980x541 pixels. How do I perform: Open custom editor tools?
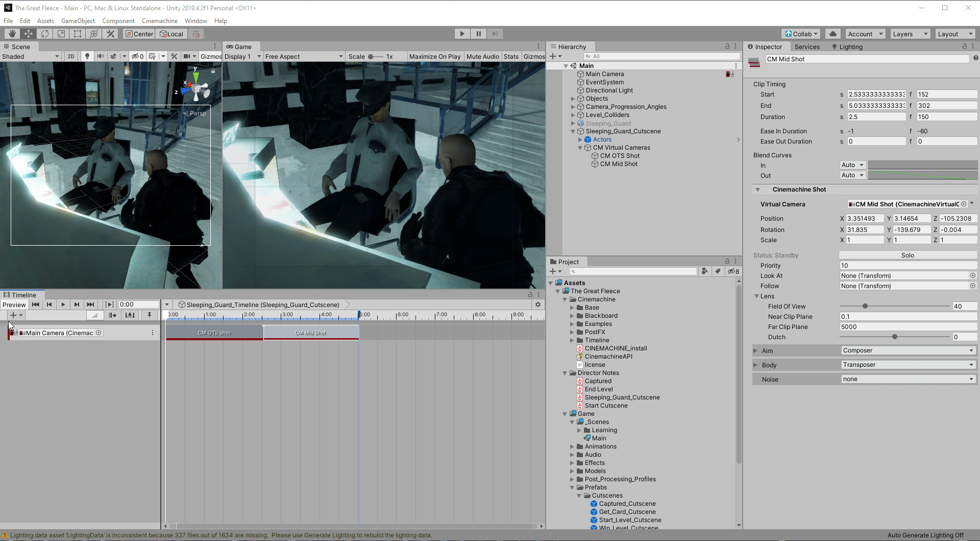[x=110, y=34]
